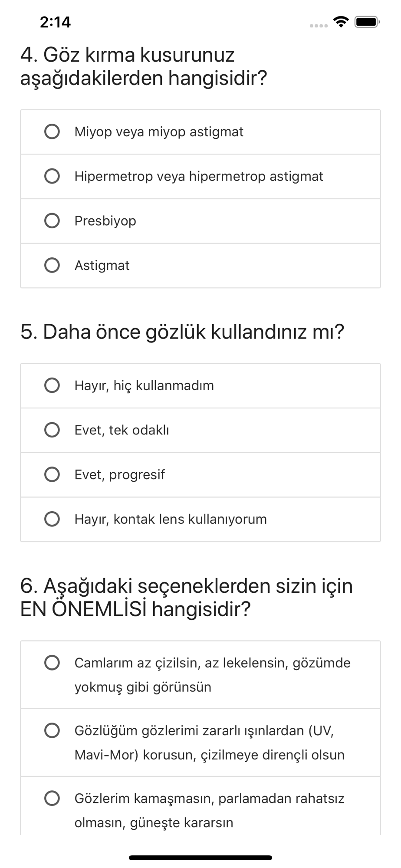Tap the home indicator bar
Image resolution: width=401 pixels, height=868 pixels.
pyautogui.click(x=200, y=858)
